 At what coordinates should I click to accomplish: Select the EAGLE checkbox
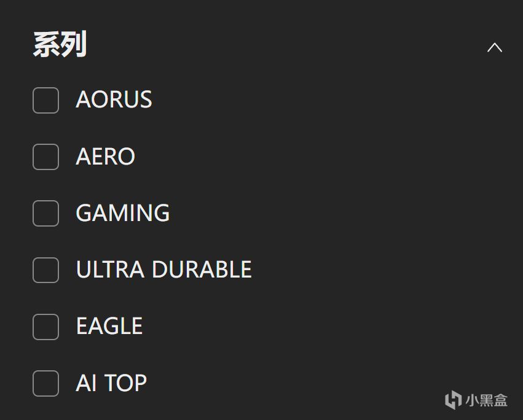click(45, 326)
